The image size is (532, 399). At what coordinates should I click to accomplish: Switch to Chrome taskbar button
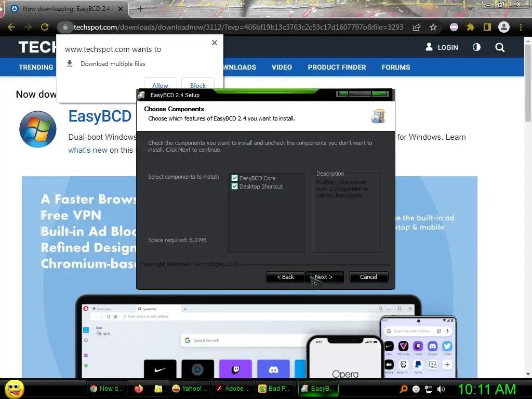click(106, 389)
